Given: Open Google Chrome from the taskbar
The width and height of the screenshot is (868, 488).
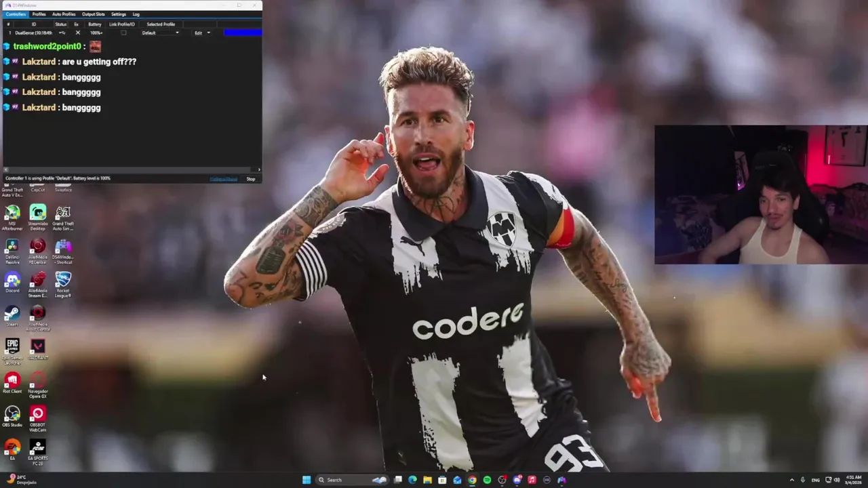Looking at the screenshot, I should pyautogui.click(x=472, y=480).
